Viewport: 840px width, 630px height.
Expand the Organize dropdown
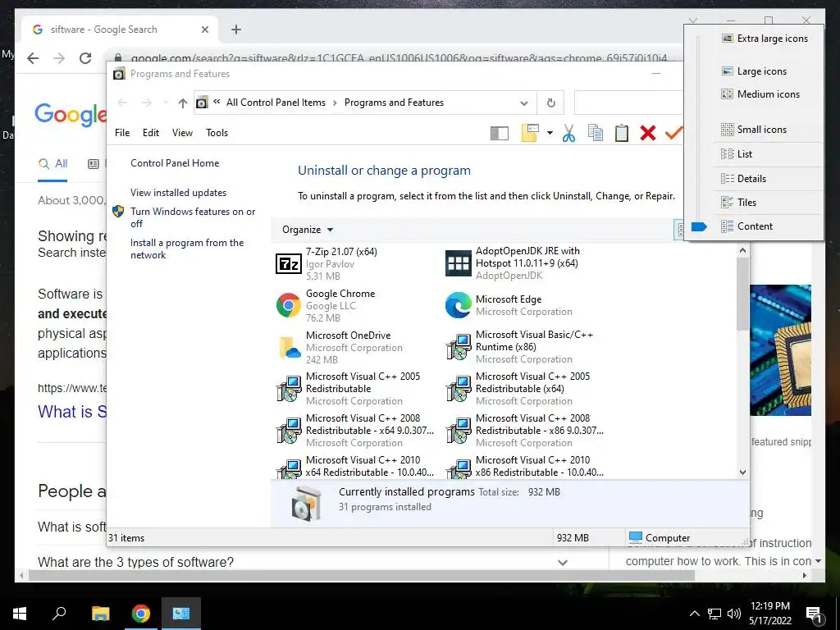[308, 230]
